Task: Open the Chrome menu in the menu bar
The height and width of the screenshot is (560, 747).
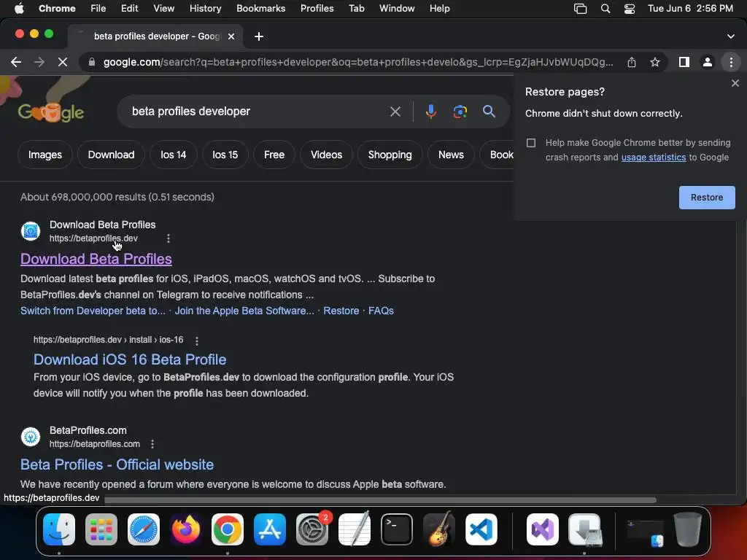Action: (57, 8)
